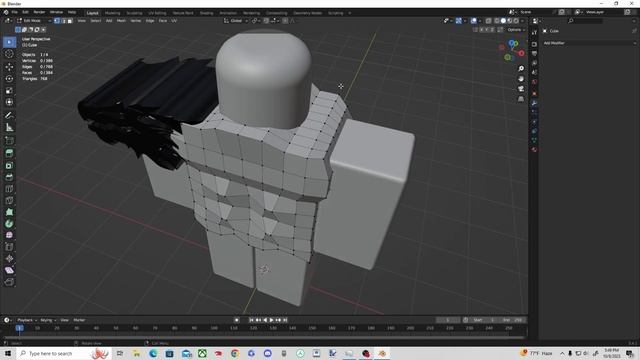
Task: Open the File menu
Action: click(x=15, y=12)
